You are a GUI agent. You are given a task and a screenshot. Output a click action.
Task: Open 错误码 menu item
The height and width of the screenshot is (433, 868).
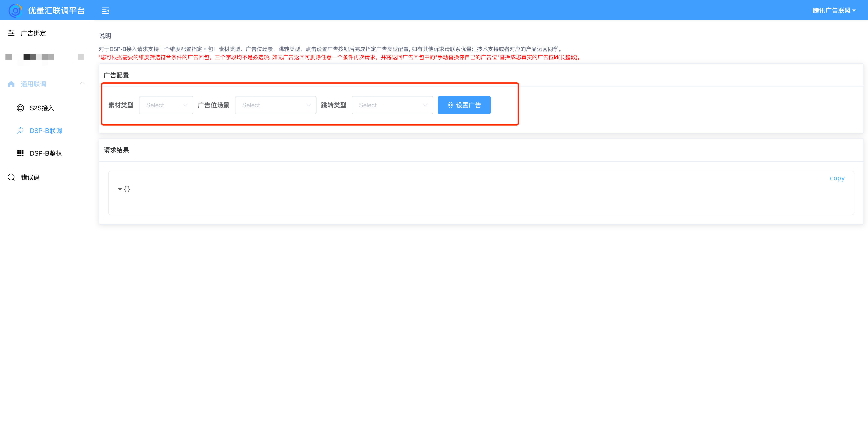click(x=30, y=177)
